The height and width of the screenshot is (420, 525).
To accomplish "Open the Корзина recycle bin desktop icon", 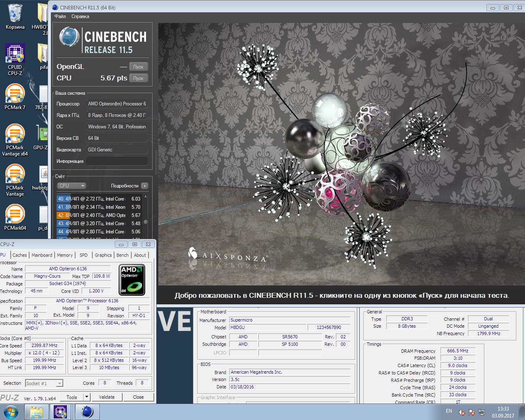I will [x=15, y=16].
